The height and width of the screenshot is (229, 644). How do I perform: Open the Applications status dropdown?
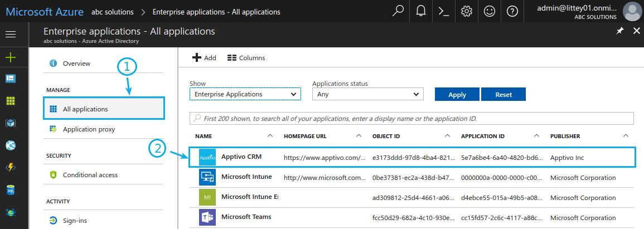coord(368,95)
